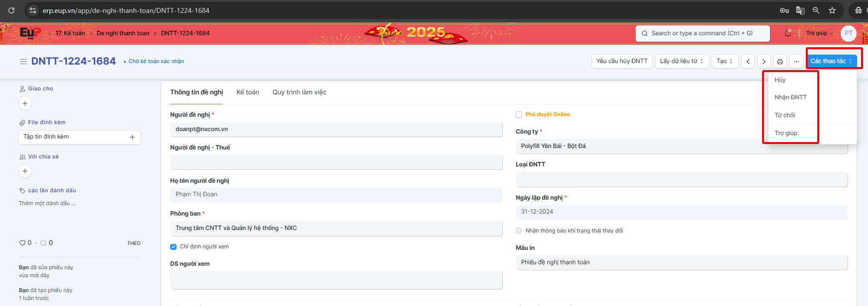Click the Yêu cầu hủy ĐNTT button
868x306 pixels.
point(622,61)
